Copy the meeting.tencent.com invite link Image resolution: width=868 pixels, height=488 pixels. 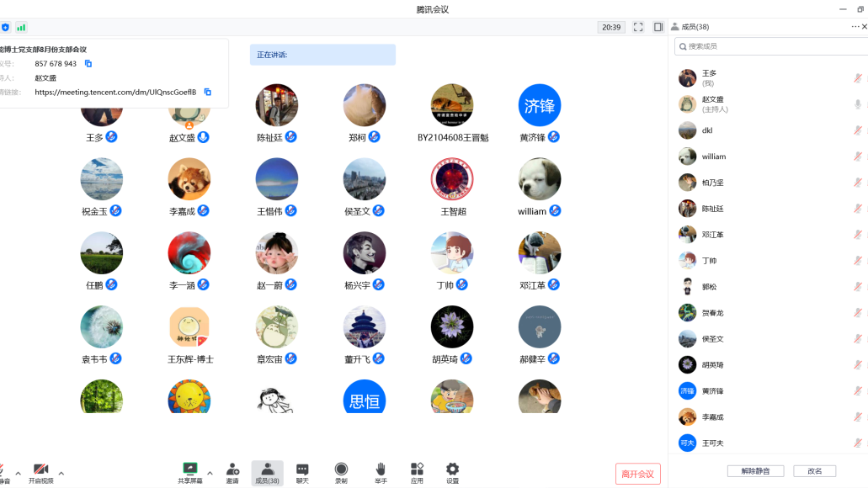[208, 93]
